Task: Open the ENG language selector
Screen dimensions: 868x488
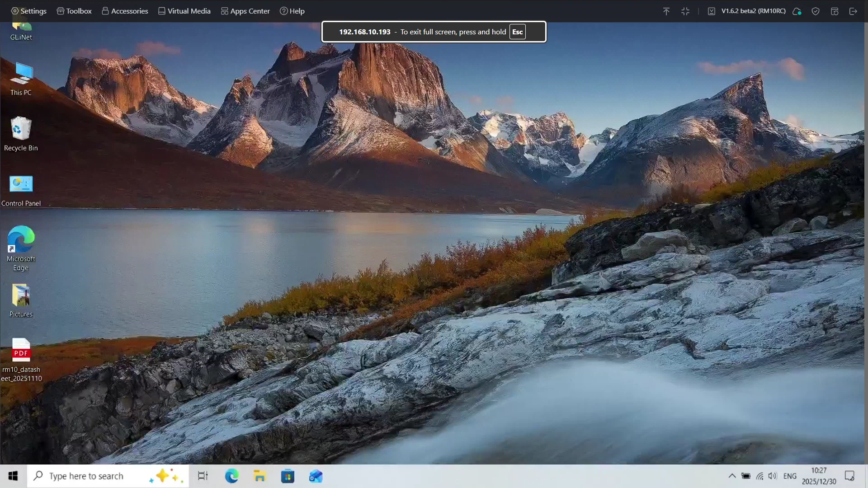Action: pos(790,476)
